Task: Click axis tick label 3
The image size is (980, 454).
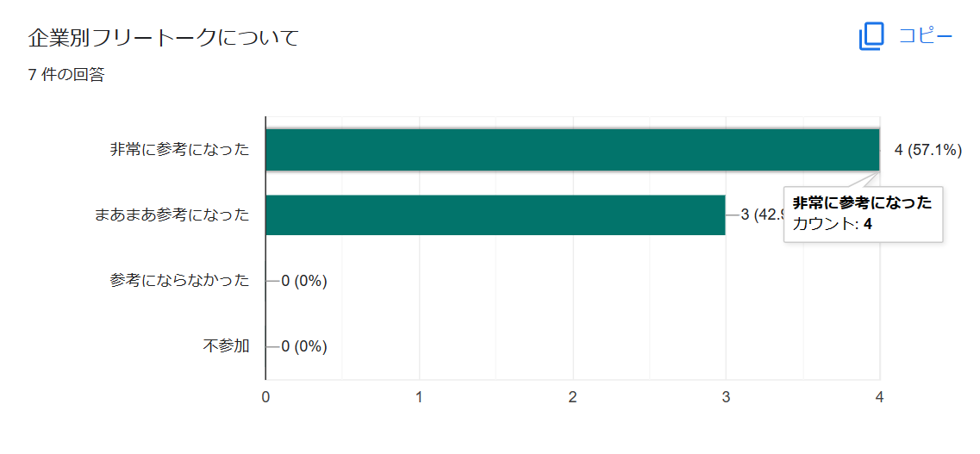Action: [727, 397]
